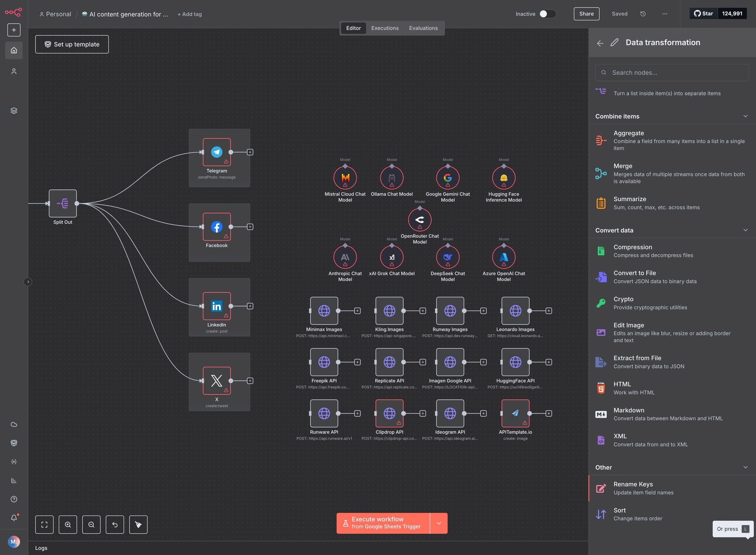Choose Rename Keys node entry
Image resolution: width=756 pixels, height=555 pixels.
[x=672, y=488]
